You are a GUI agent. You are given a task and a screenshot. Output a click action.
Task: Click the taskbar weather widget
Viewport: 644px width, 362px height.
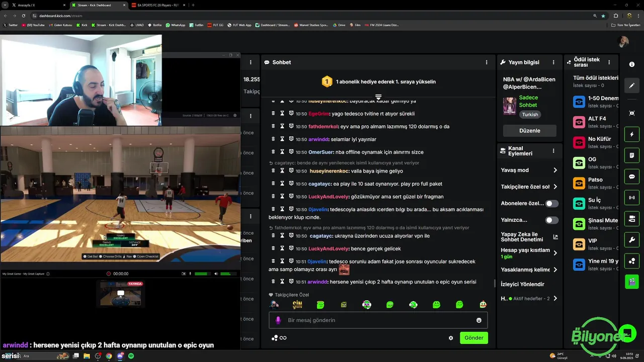pos(559,356)
